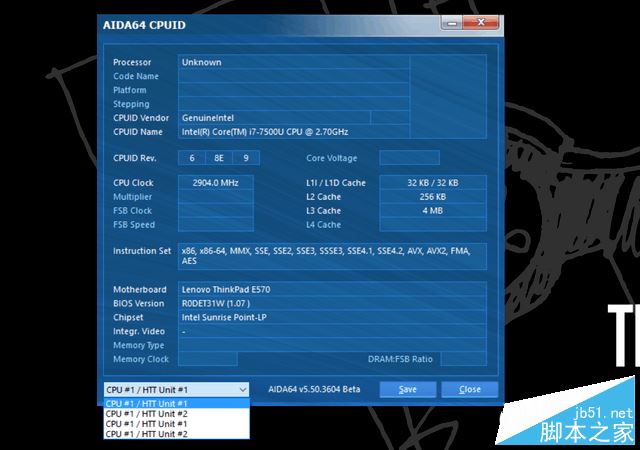Click the 'CPUID Name' label
Image resolution: width=640 pixels, height=450 pixels.
pos(138,132)
